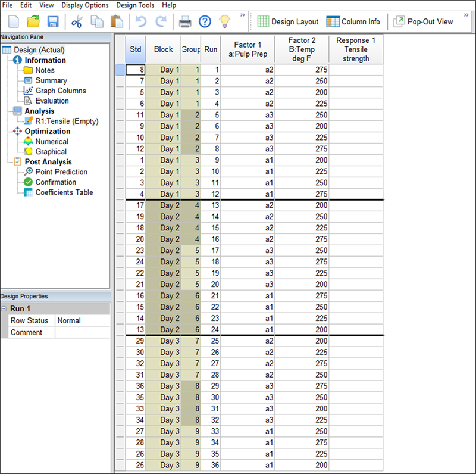This screenshot has height=474, width=476.
Task: Click Response 1 Tensile strength cell for run 1
Action: [356, 70]
